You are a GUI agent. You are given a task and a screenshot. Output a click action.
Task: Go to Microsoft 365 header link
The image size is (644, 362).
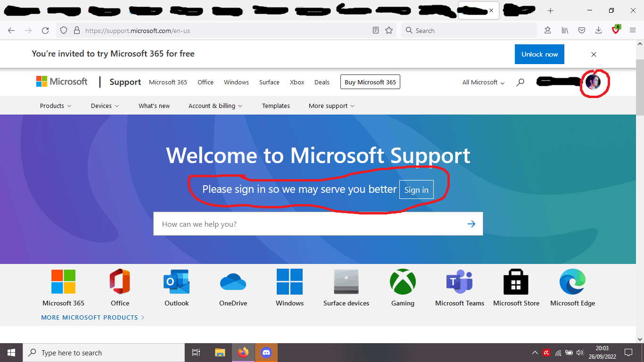[x=168, y=82]
